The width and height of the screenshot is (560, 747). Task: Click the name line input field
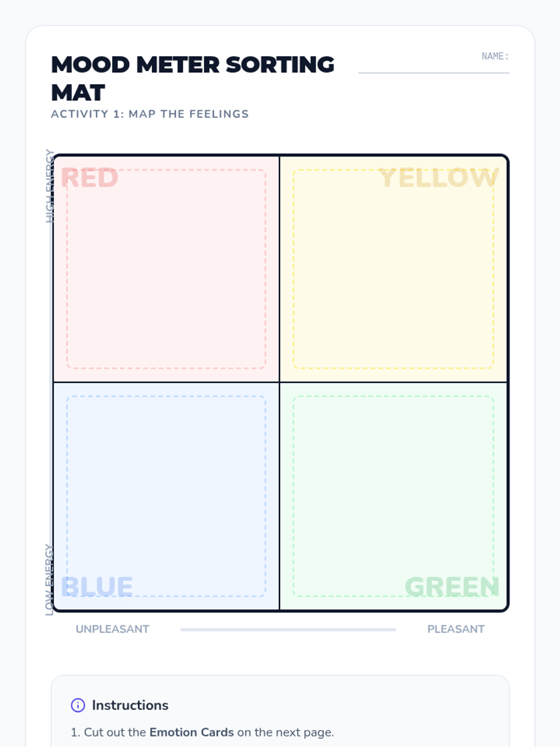(434, 67)
